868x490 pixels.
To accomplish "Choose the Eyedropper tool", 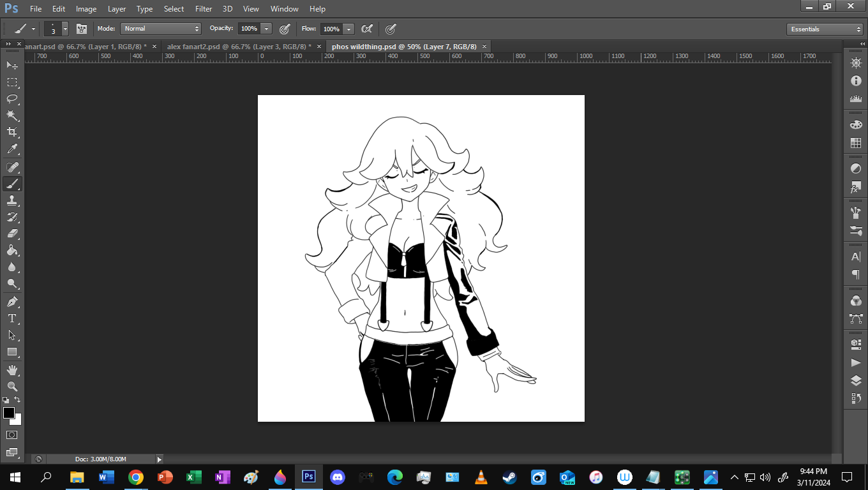I will (12, 149).
